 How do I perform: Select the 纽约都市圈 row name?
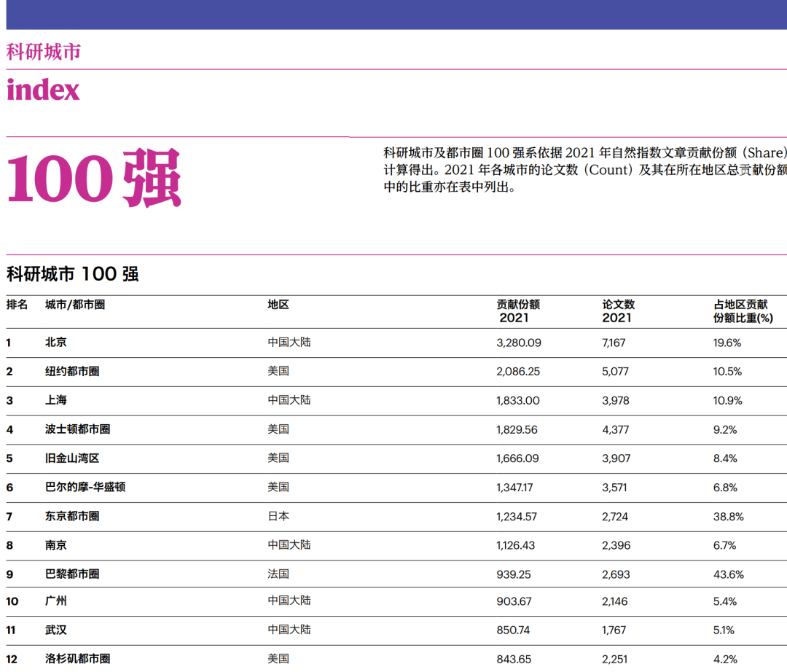coord(72,371)
